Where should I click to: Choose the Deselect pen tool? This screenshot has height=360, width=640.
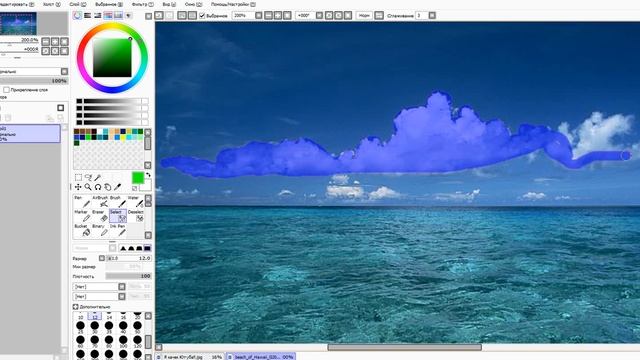136,216
